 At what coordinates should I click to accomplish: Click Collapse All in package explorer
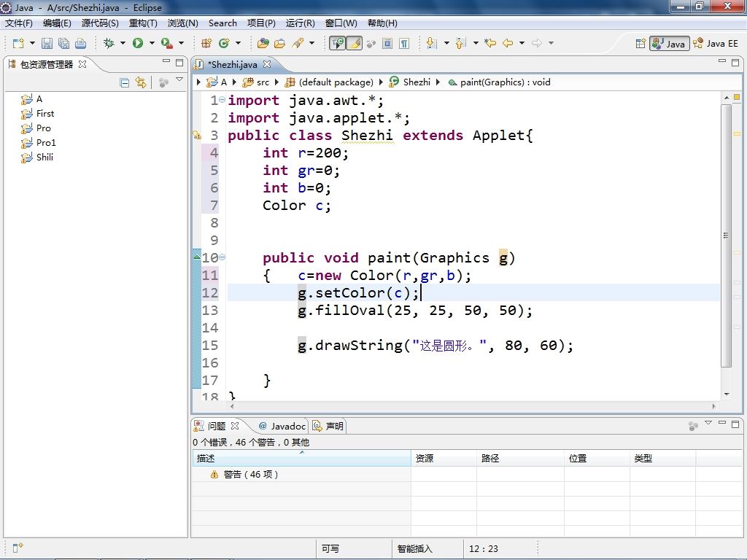[x=124, y=83]
